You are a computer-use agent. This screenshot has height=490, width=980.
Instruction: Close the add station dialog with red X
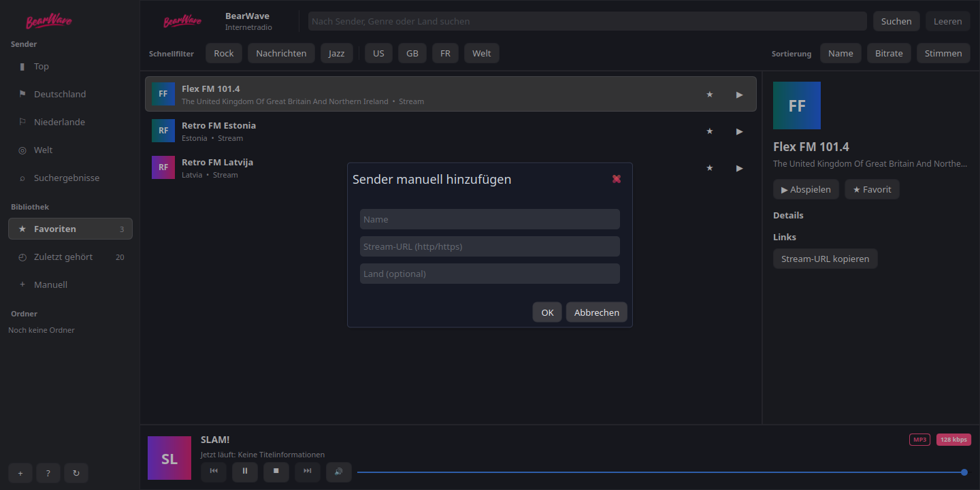click(617, 179)
